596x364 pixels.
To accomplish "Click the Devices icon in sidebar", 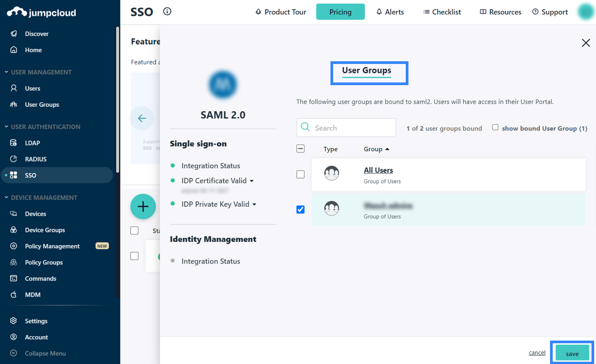I will [x=14, y=214].
